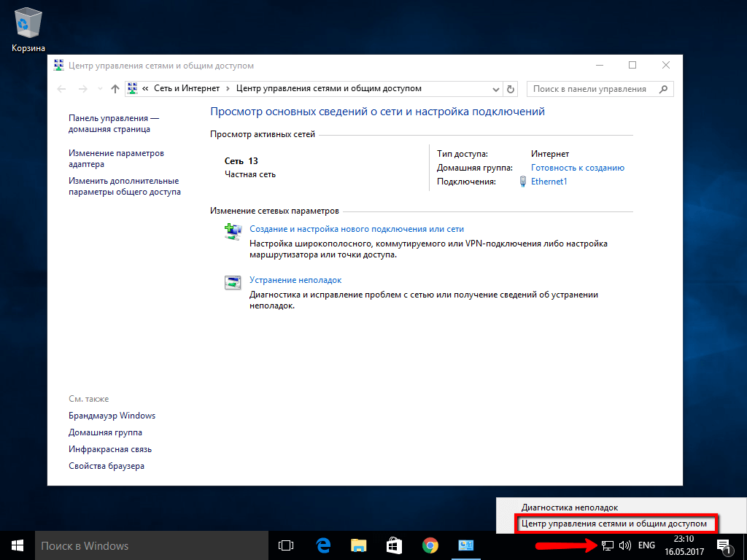
Task: Click the network icon in system tray
Action: (x=607, y=545)
